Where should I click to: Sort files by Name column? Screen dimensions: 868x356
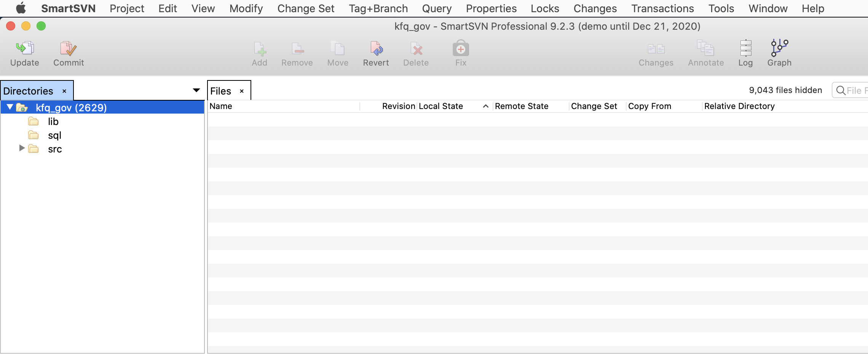click(x=284, y=106)
